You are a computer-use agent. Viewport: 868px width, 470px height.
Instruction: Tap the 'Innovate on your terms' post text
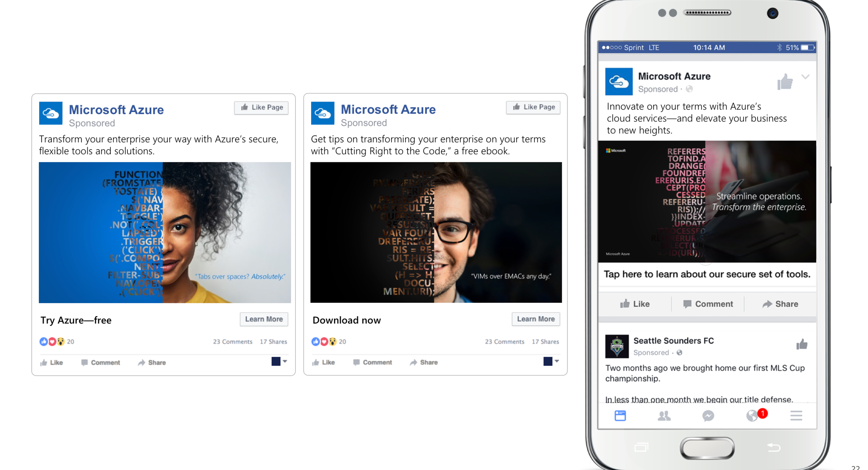[x=697, y=118]
